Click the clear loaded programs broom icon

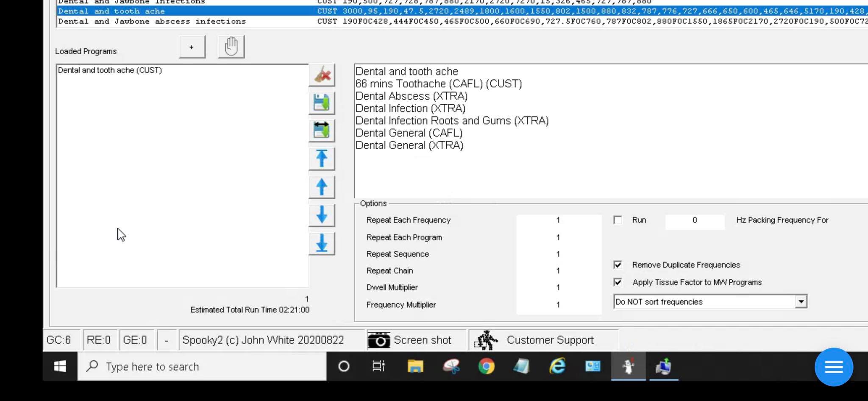[322, 75]
